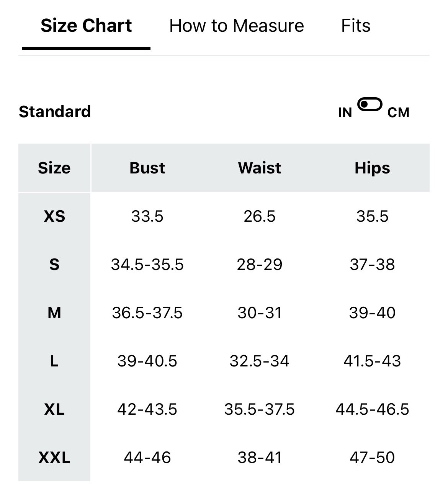Open the Fits tab
448x484 pixels.
click(x=356, y=26)
